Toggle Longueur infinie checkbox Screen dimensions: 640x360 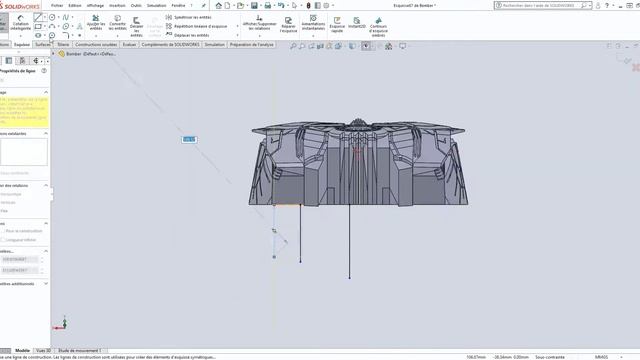pos(2,240)
